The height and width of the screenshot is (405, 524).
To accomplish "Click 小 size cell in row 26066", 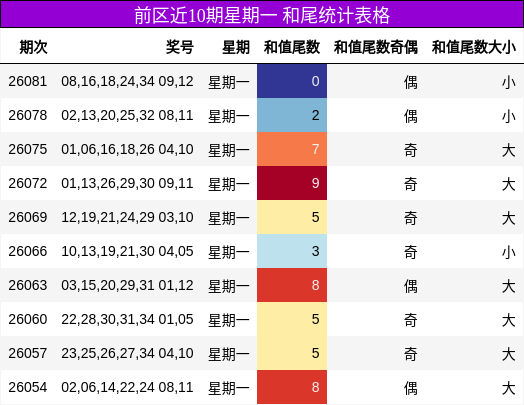I will [509, 252].
